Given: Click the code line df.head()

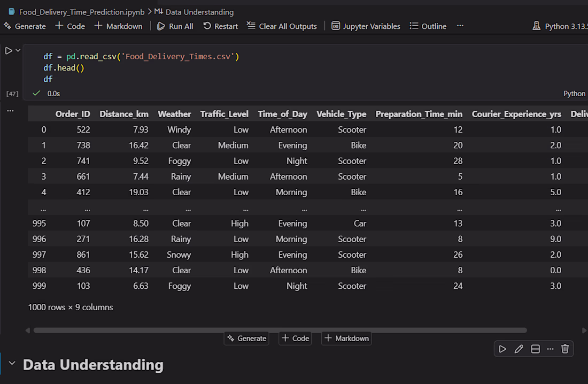Looking at the screenshot, I should point(64,68).
